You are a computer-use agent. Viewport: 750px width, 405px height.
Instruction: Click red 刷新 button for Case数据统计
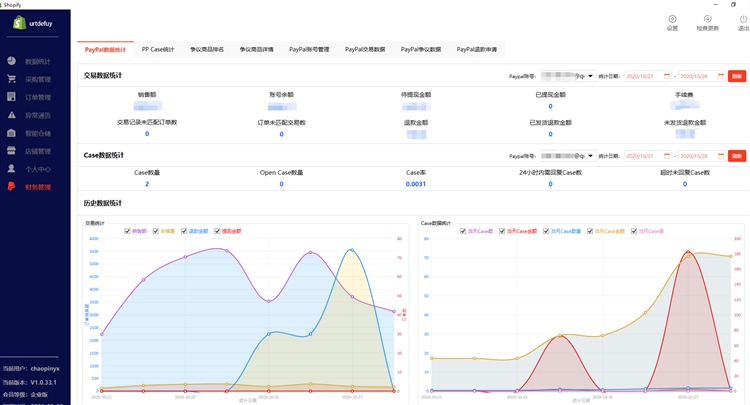tap(736, 156)
